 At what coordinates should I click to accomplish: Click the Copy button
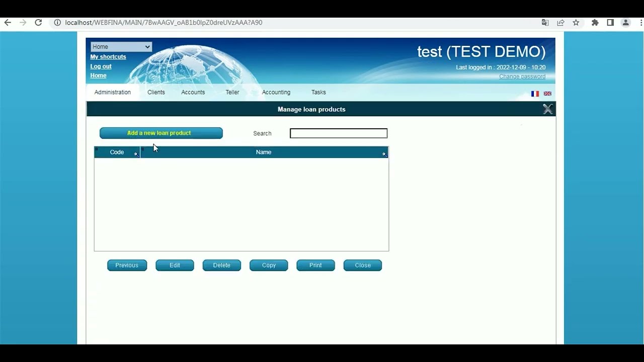tap(269, 265)
